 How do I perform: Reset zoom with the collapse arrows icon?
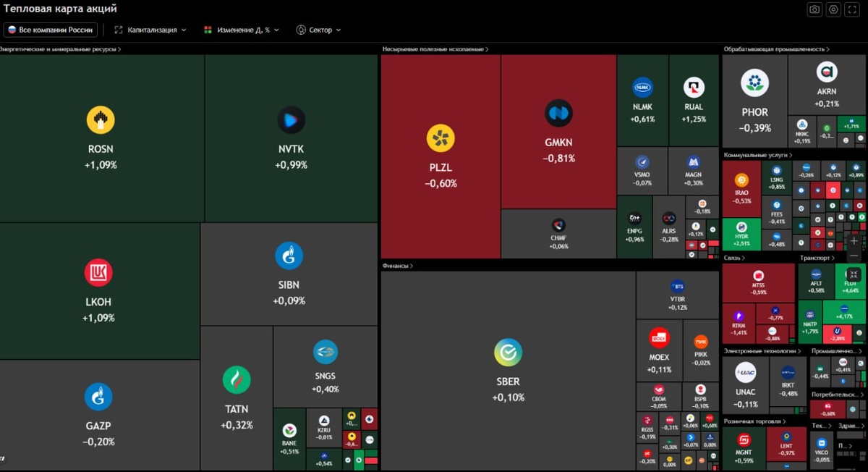click(x=854, y=274)
